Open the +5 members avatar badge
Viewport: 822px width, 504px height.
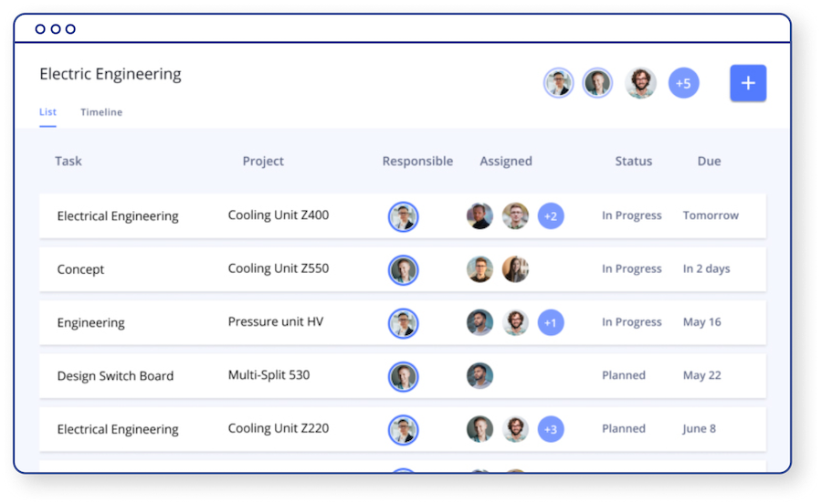(x=683, y=84)
